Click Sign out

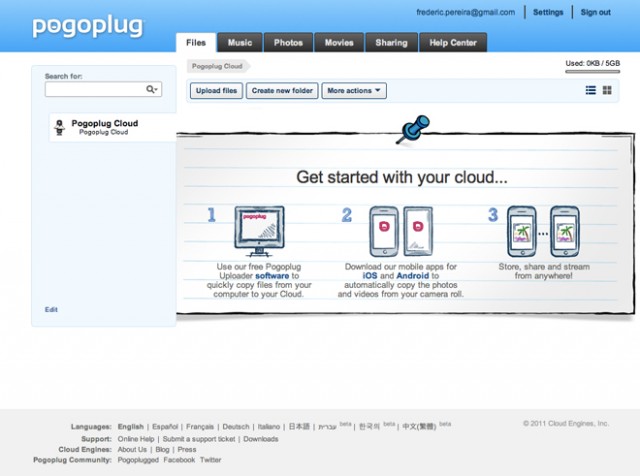pyautogui.click(x=596, y=12)
